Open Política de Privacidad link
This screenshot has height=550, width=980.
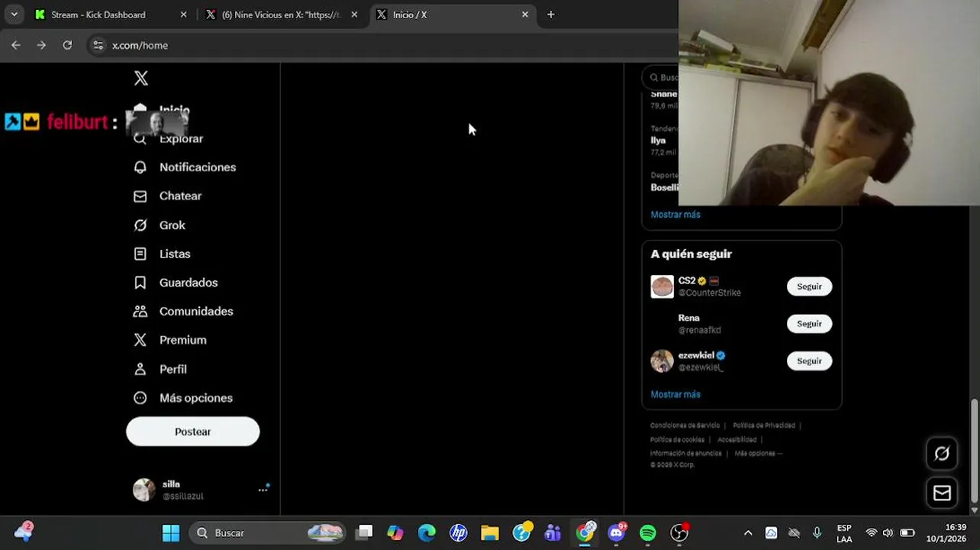[x=764, y=425]
